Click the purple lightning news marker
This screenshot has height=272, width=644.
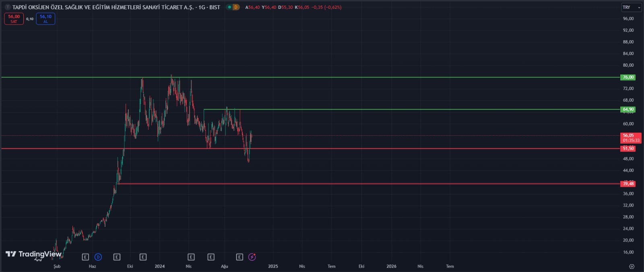[x=252, y=257]
